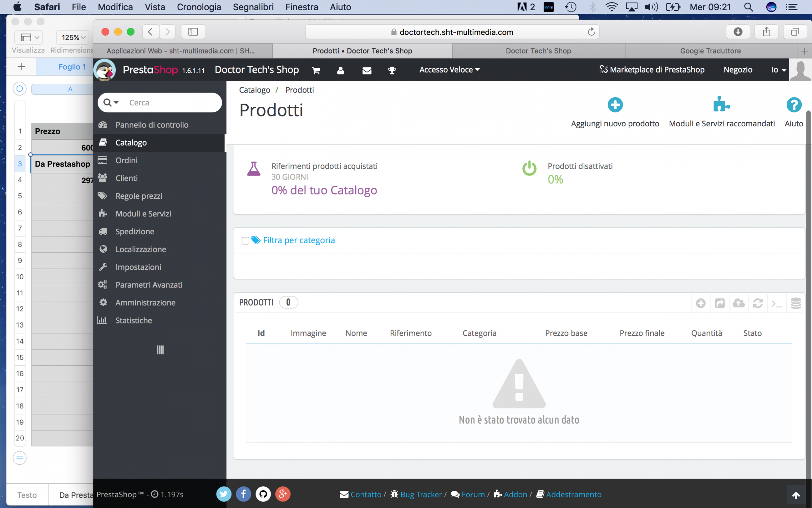Refresh the products list with refresh icon

(x=758, y=303)
